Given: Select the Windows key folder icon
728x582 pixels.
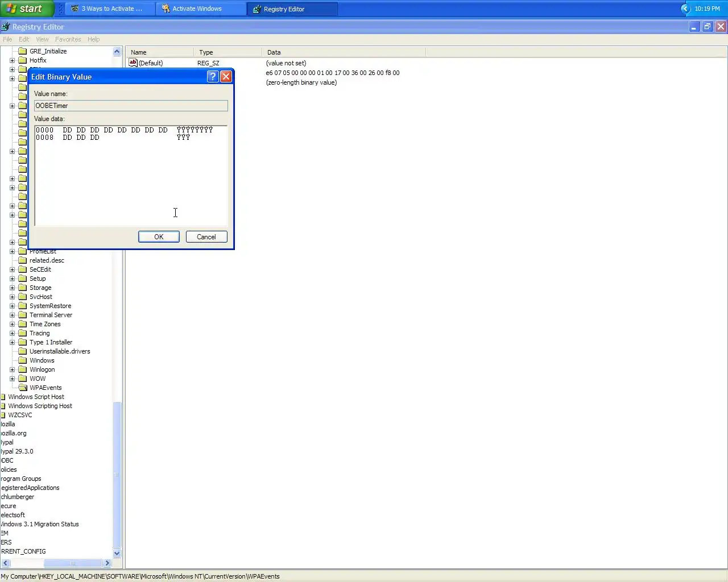Looking at the screenshot, I should pos(23,360).
